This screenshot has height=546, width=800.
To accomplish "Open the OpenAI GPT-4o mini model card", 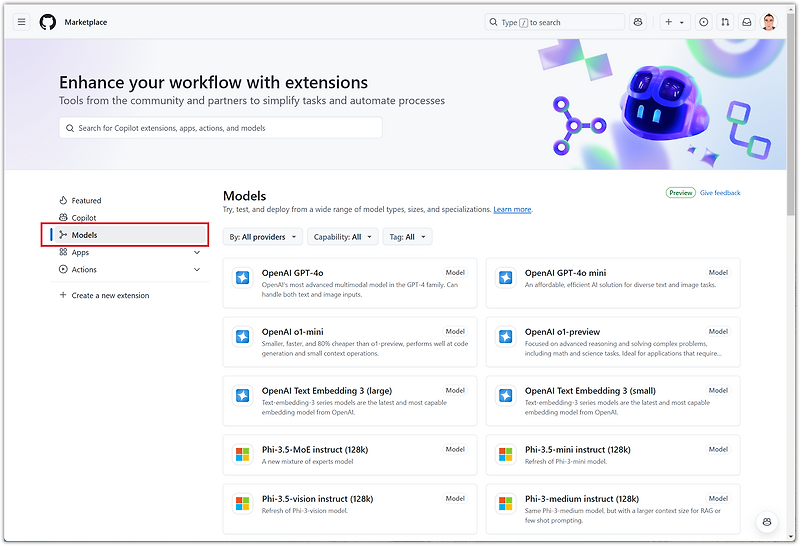I will [x=613, y=283].
